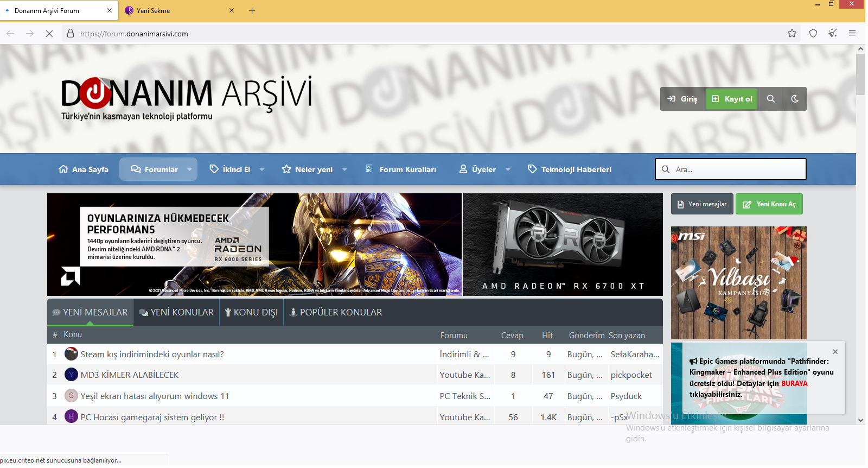
Task: Click the page vertical scrollbar thumb
Action: coord(861,74)
